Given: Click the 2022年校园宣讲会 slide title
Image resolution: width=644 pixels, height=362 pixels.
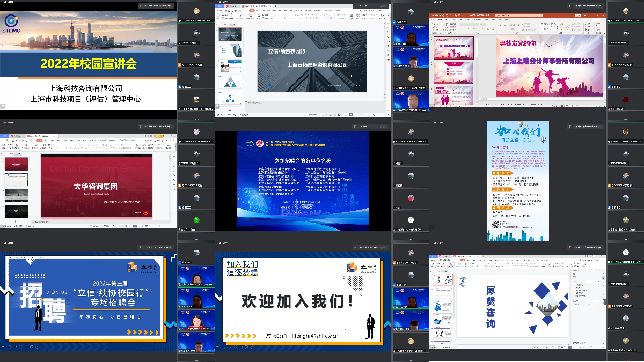Looking at the screenshot, I should coord(89,64).
